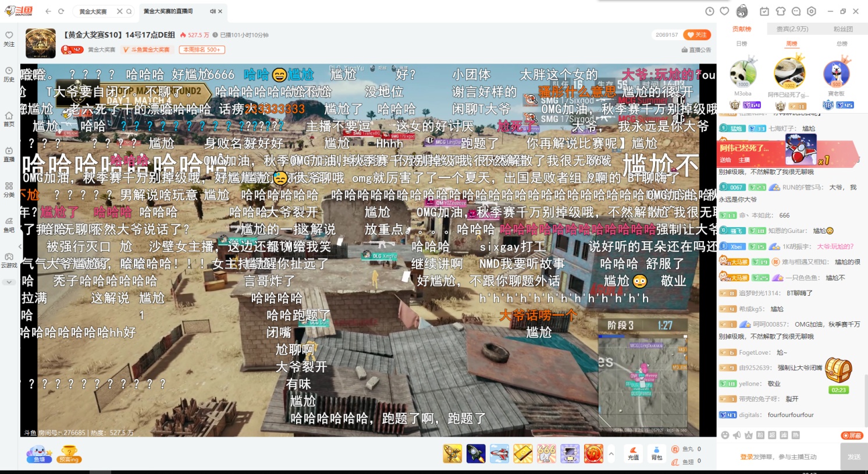Open 云游戏 in the left sidebar
The image size is (868, 474).
9,260
